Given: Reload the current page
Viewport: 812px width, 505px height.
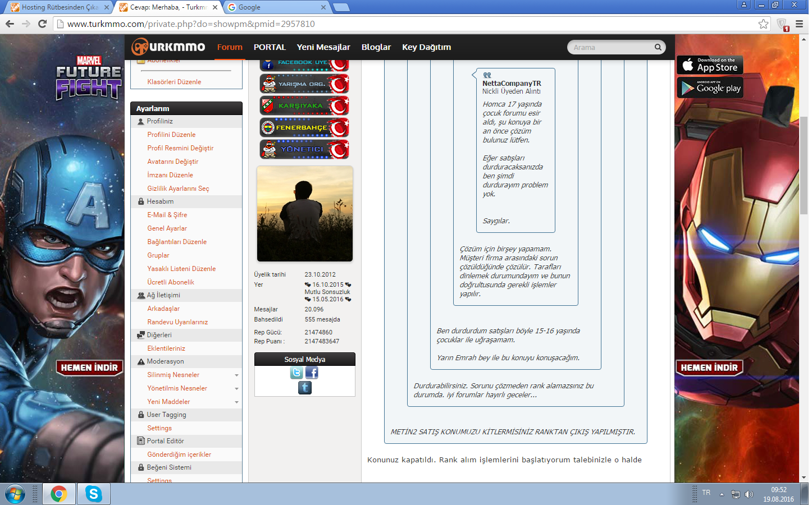Looking at the screenshot, I should pos(42,24).
